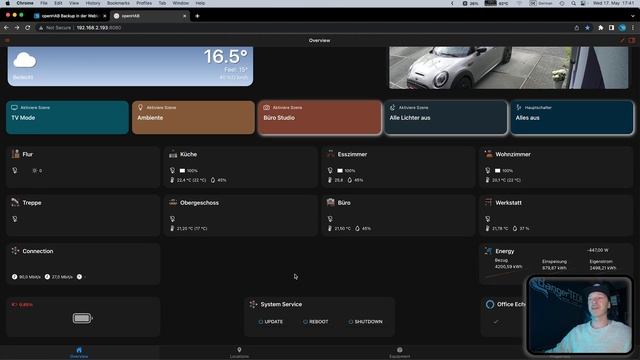This screenshot has height=360, width=640.
Task: Activate the Büro Studio scene
Action: [320, 117]
